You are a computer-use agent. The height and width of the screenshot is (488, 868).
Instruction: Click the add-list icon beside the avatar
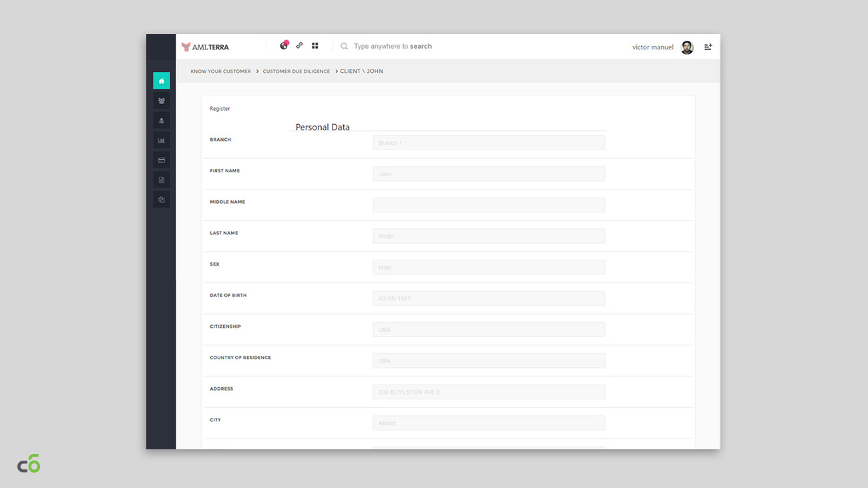coord(708,47)
